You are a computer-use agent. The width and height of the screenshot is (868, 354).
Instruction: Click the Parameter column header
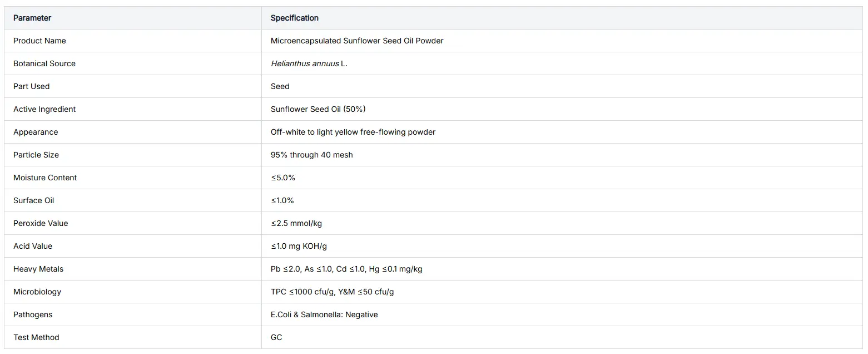pos(32,18)
